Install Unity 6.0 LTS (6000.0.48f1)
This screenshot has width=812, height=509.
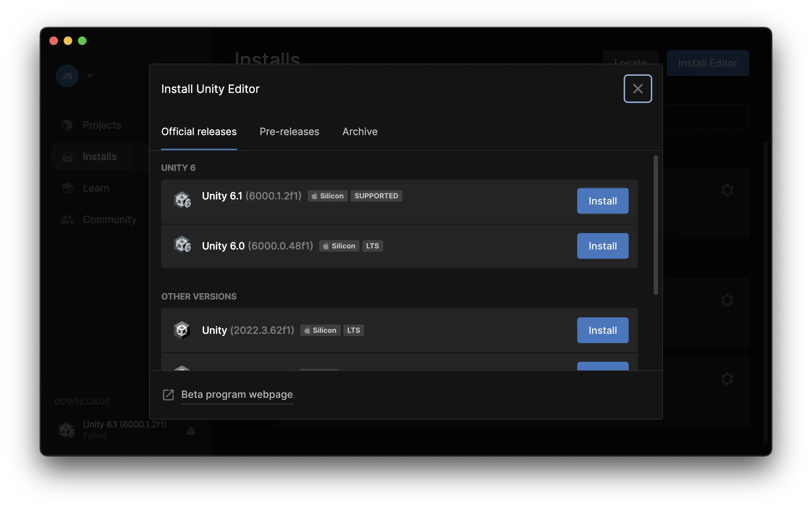pos(602,246)
